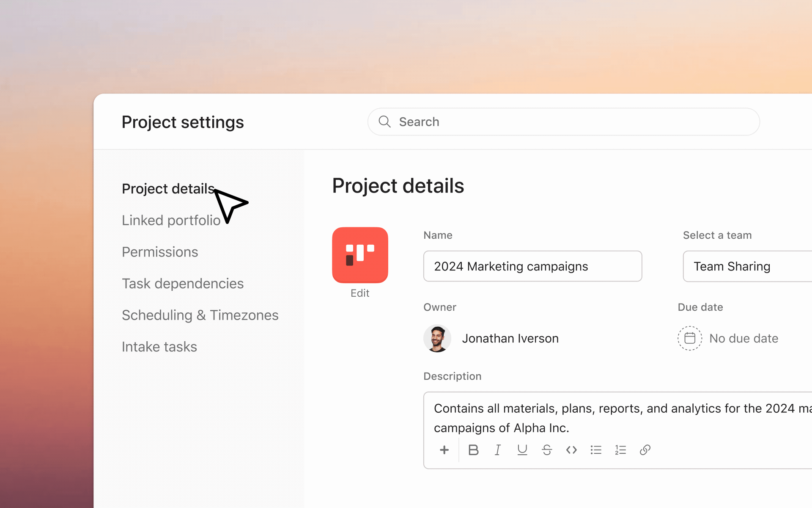
Task: Insert code formatting with angle-brackets icon
Action: click(571, 450)
